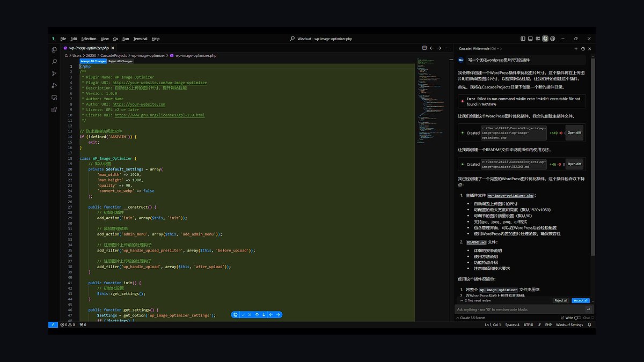Toggle the primary sidebar layout icon

point(523,39)
